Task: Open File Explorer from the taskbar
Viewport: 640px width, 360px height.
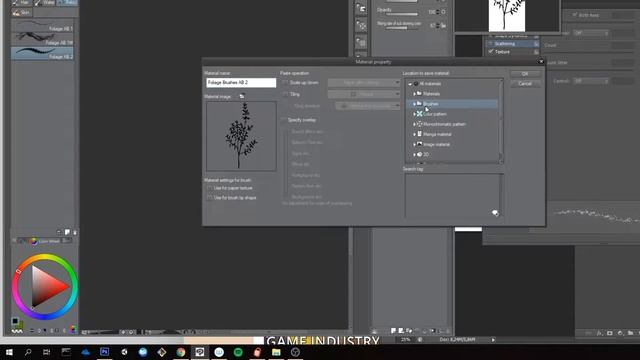Action: coord(276,352)
